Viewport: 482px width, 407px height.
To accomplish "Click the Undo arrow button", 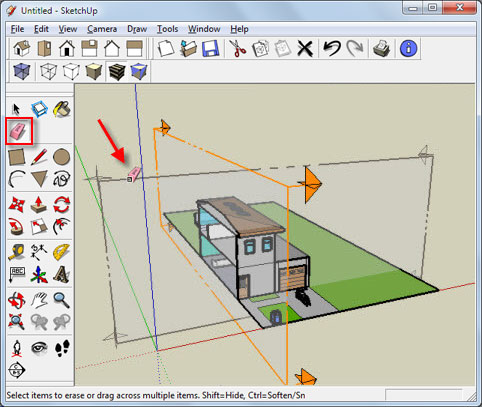I will [x=332, y=49].
